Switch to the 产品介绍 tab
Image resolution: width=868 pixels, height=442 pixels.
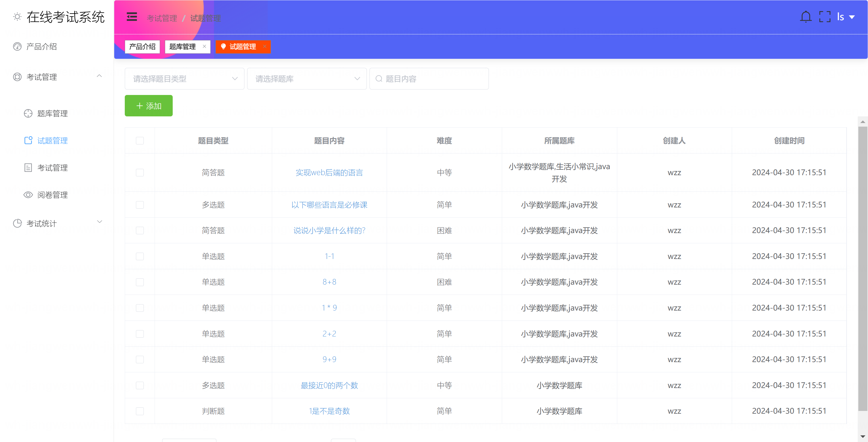142,46
